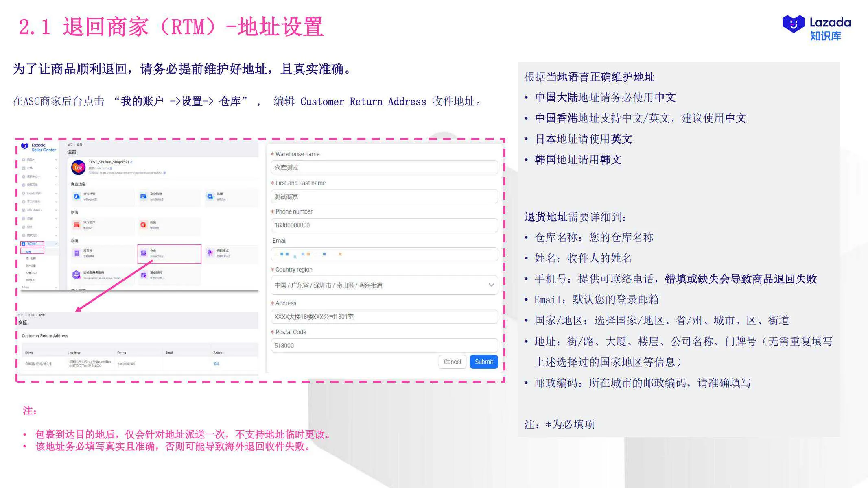The width and height of the screenshot is (868, 488).
Task: Expand the Admin sidebar section
Action: 56,287
